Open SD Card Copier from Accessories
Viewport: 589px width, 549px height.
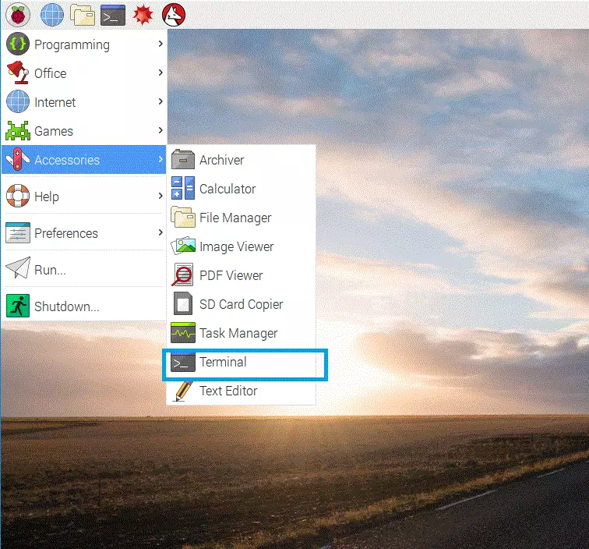pyautogui.click(x=241, y=304)
